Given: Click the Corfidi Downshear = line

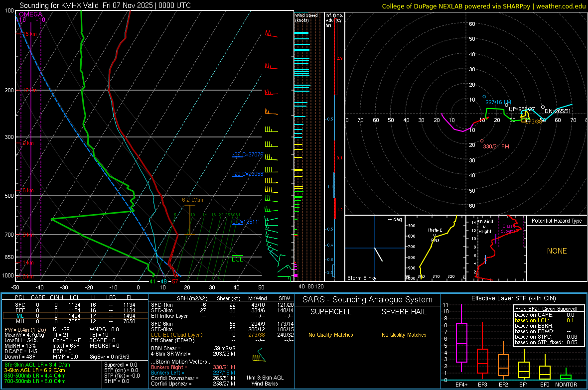Looking at the screenshot, I should point(193,378).
